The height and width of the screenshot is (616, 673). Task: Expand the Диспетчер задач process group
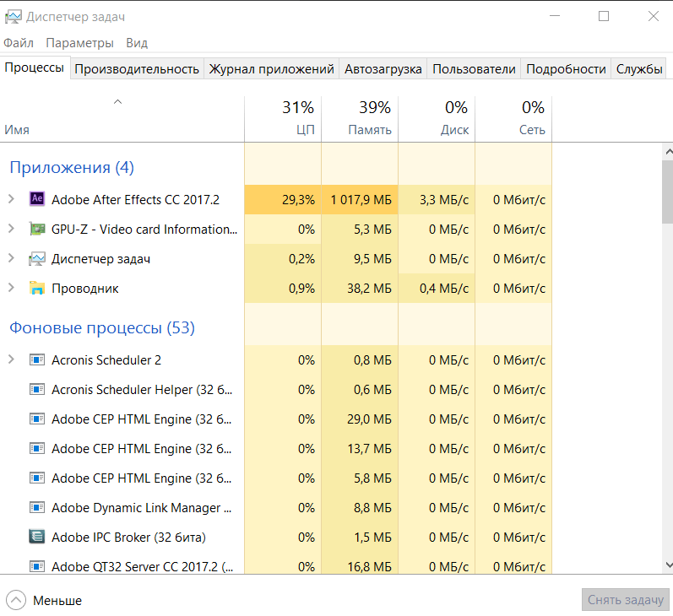12,259
